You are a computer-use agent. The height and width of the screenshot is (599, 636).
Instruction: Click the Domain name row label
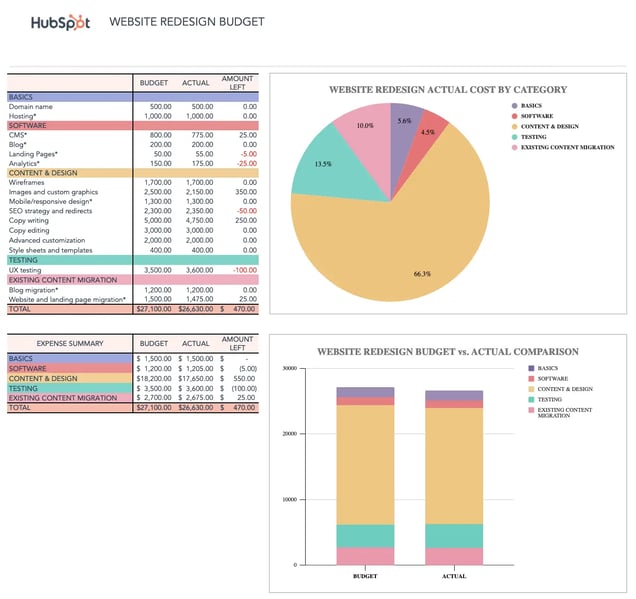click(x=32, y=106)
